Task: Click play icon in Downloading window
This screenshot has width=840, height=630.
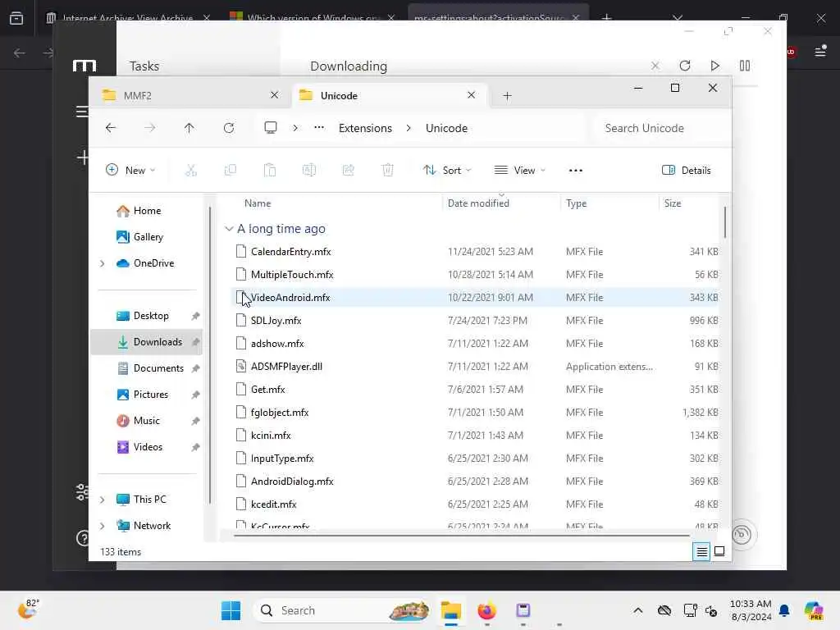Action: [x=714, y=66]
